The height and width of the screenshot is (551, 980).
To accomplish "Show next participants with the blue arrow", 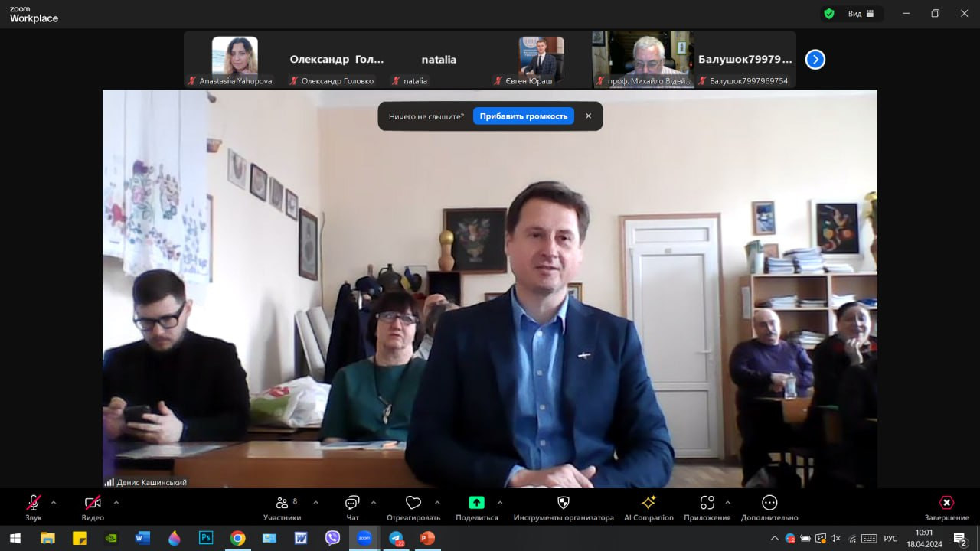I will click(815, 59).
